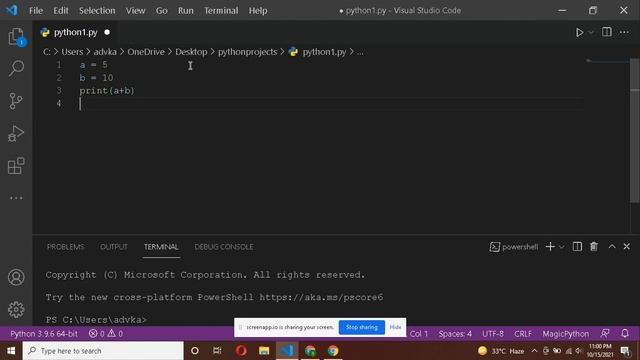The width and height of the screenshot is (640, 360).
Task: Open the Accounts icon in activity bar
Action: [16, 277]
